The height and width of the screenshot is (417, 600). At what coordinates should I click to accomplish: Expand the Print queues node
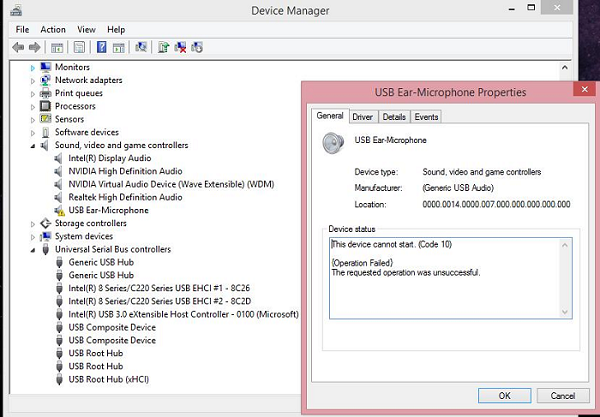pos(33,94)
